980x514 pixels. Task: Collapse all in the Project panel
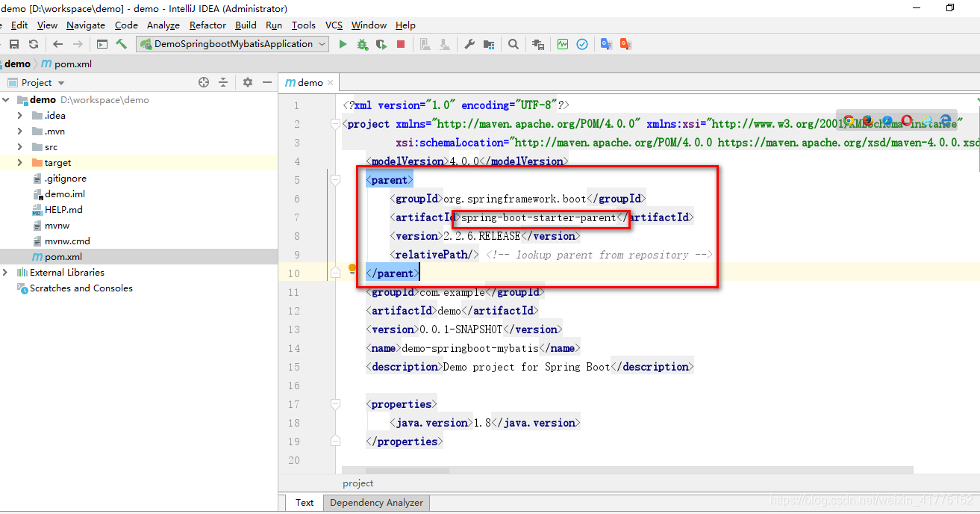click(222, 82)
